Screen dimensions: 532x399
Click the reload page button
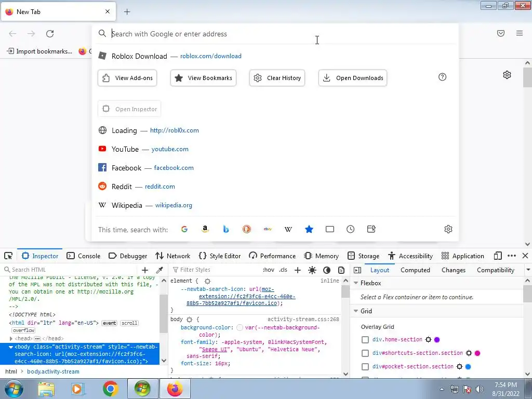(50, 34)
